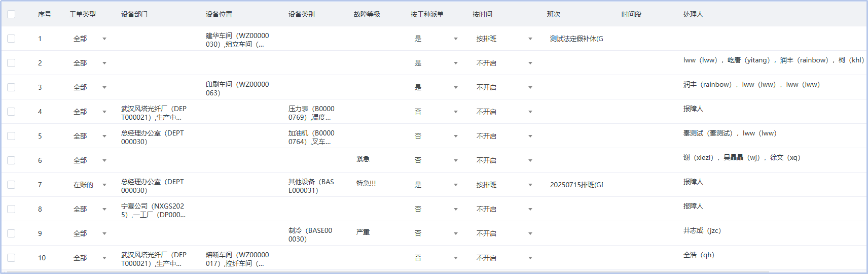This screenshot has height=274, width=868.
Task: Click fault level 特急!!! in row 7
Action: click(x=366, y=183)
